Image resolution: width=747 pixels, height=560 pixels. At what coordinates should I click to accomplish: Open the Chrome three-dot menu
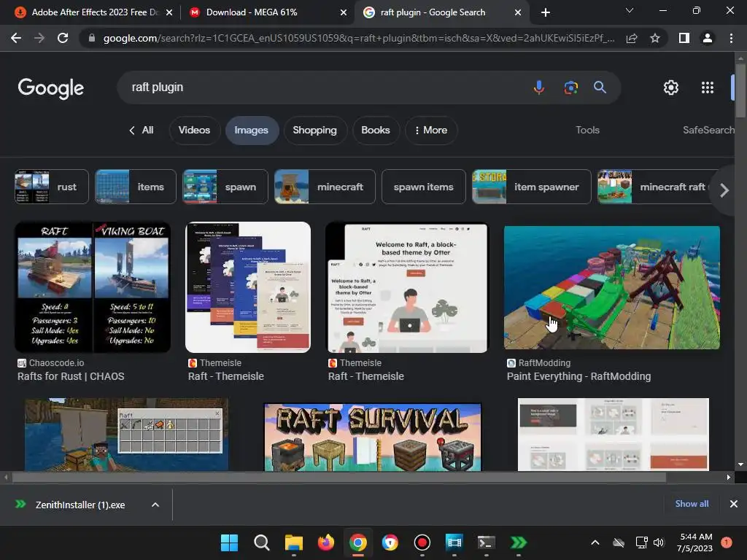coord(731,38)
